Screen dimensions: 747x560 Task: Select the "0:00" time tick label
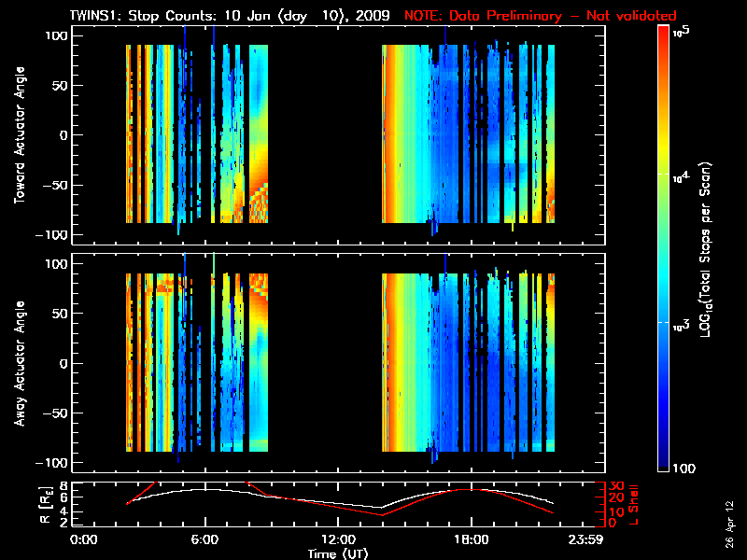coord(84,539)
